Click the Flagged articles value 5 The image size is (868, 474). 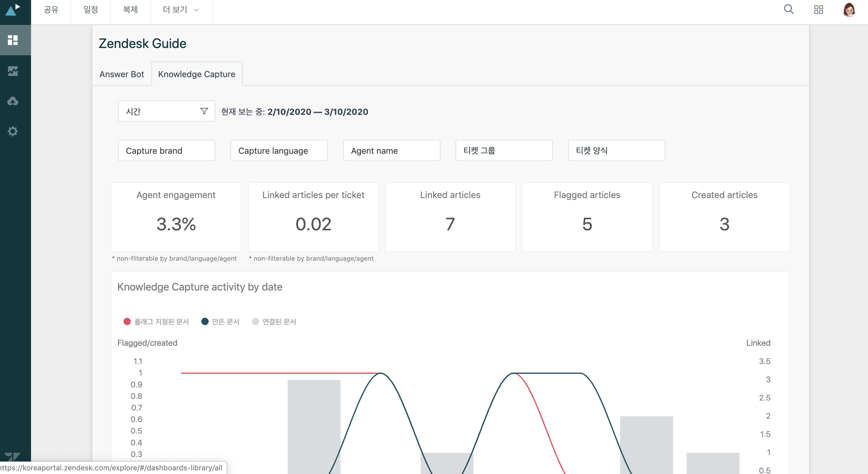[x=587, y=224]
